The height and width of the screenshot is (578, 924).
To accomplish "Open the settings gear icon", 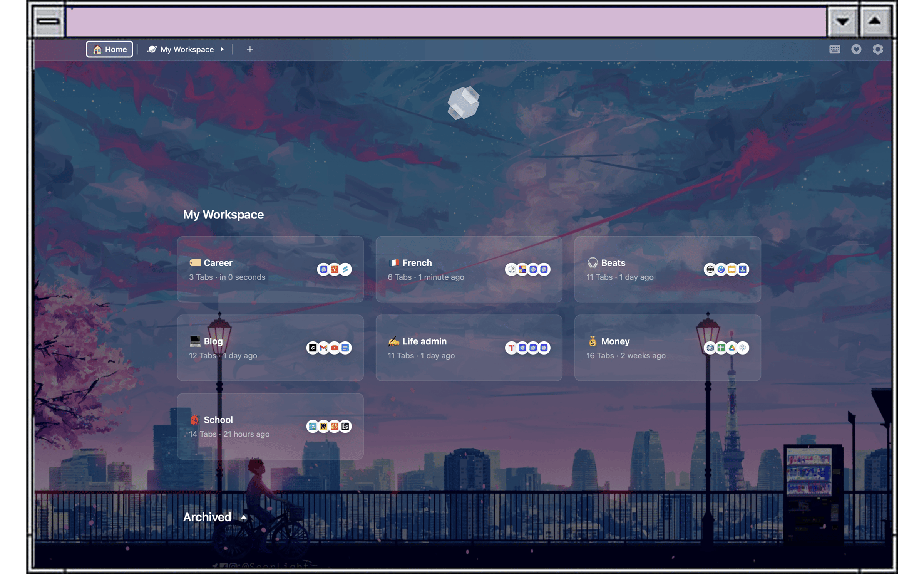I will click(877, 49).
